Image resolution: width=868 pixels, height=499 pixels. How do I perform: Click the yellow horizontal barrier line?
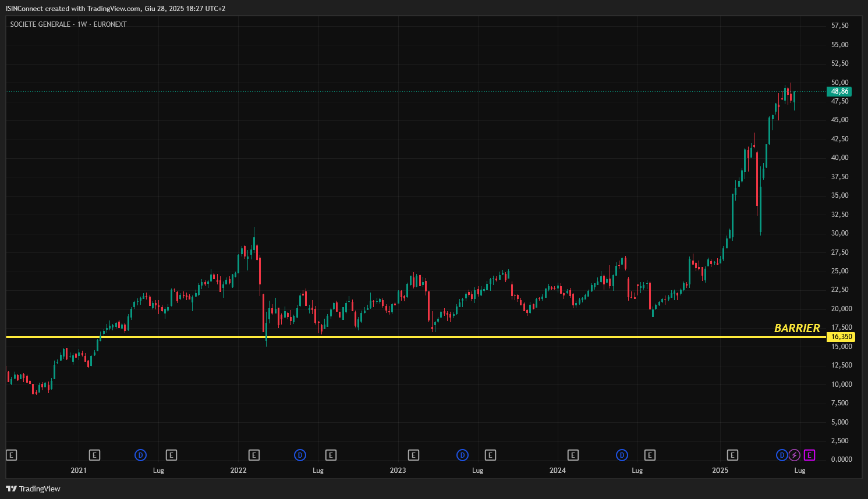[x=416, y=337]
